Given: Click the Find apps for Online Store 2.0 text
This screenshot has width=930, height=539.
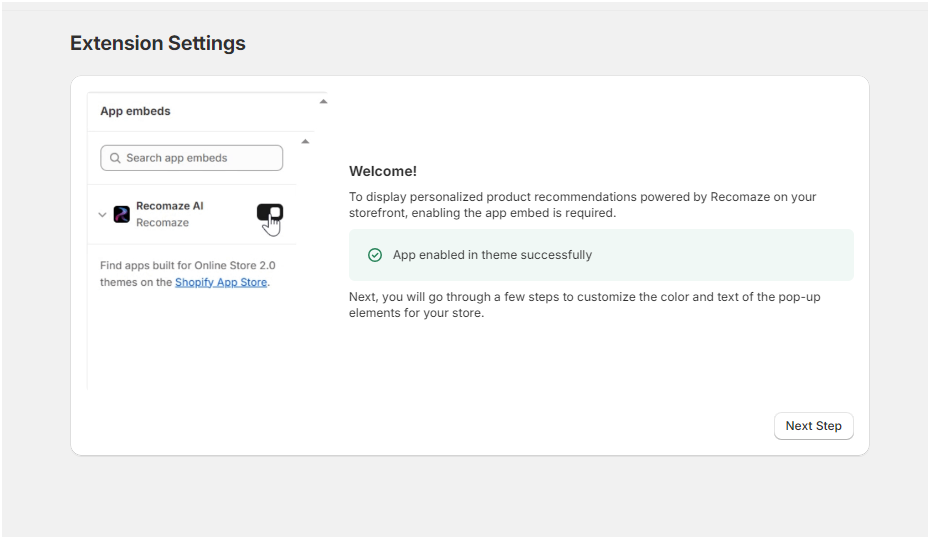Looking at the screenshot, I should click(x=187, y=274).
